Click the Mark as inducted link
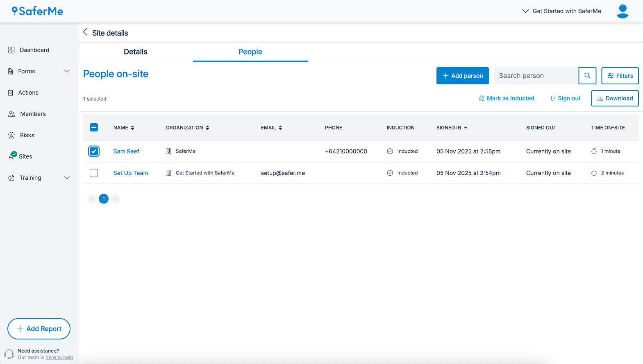The width and height of the screenshot is (643, 364). (x=507, y=98)
